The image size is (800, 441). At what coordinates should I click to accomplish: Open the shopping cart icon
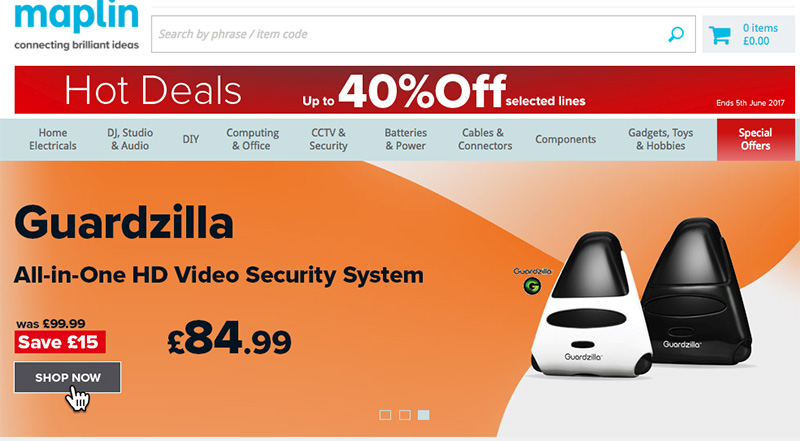(720, 35)
